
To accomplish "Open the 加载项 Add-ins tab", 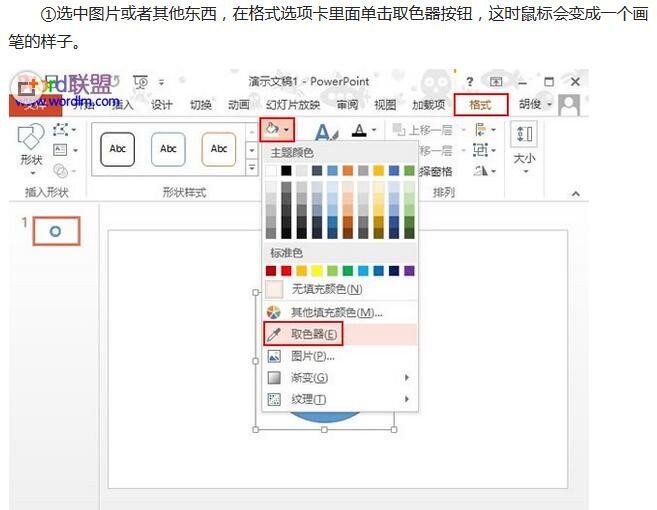I will pyautogui.click(x=428, y=105).
